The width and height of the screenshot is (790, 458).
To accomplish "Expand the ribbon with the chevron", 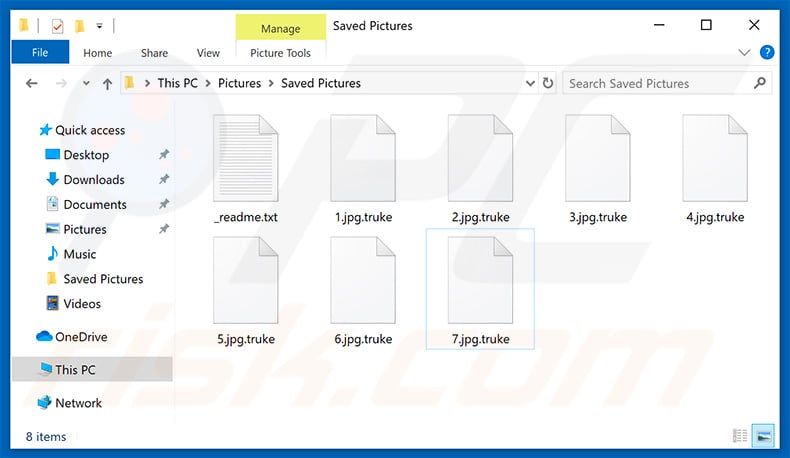I will coord(744,52).
